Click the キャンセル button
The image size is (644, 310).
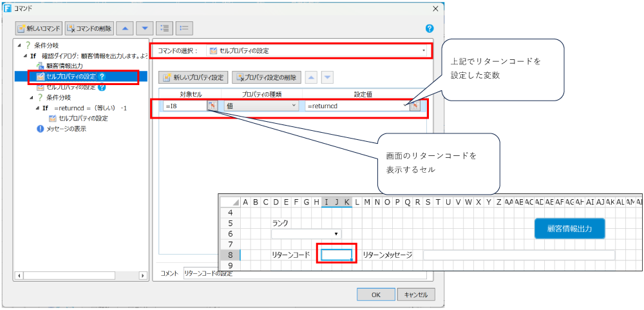click(416, 295)
